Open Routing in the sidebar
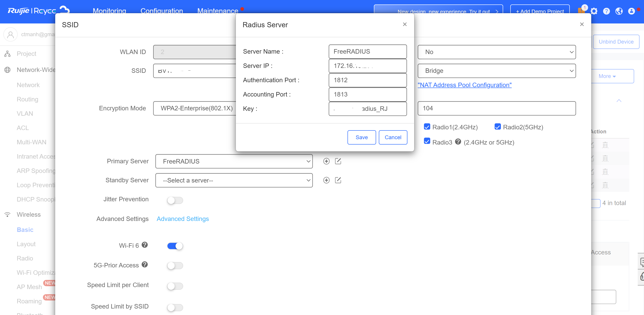 28,99
